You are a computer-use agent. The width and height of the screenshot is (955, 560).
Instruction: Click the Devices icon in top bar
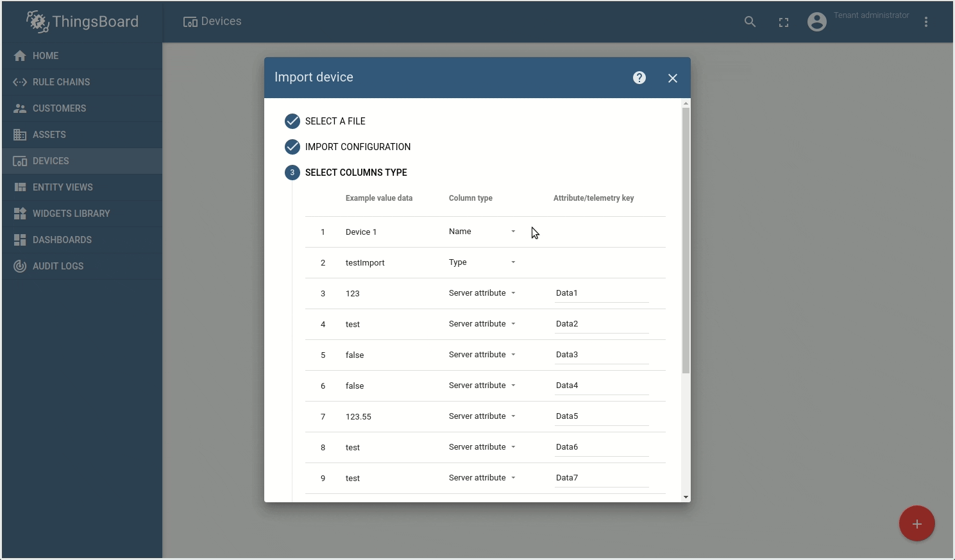[190, 22]
